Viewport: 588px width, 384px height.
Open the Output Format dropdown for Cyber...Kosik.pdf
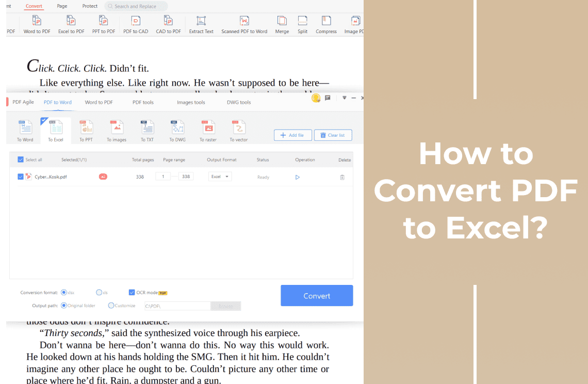click(220, 176)
